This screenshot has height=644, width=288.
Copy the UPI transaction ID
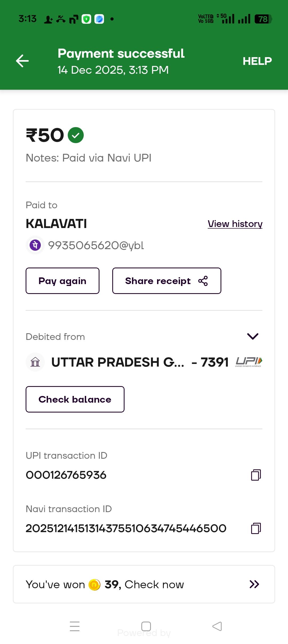tap(256, 475)
